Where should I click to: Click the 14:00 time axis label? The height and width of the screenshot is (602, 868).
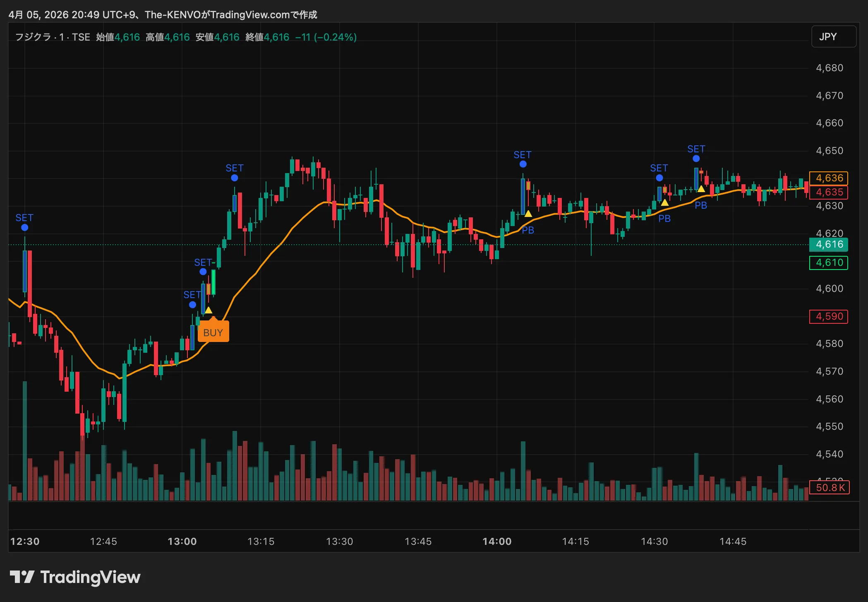497,542
